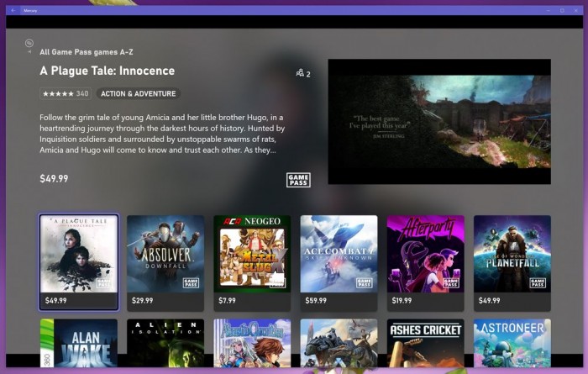The image size is (588, 374).
Task: Open the Alan Wake game tile
Action: click(x=79, y=343)
